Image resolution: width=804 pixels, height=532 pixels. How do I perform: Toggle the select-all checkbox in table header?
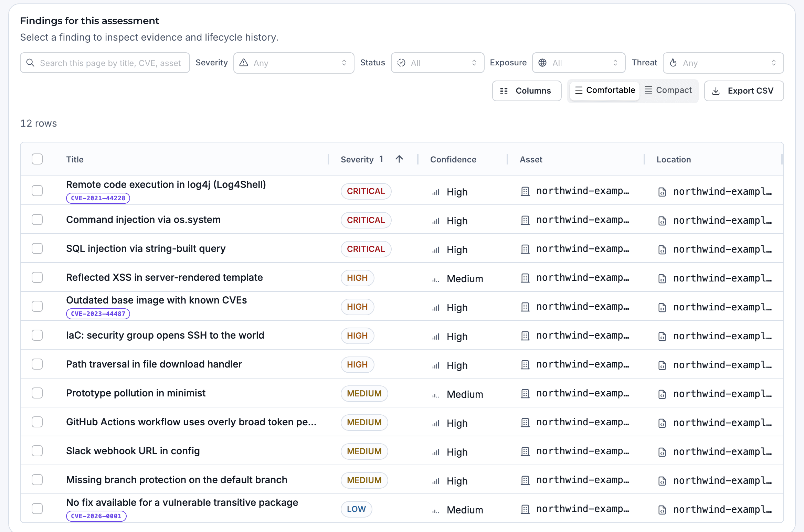(37, 159)
